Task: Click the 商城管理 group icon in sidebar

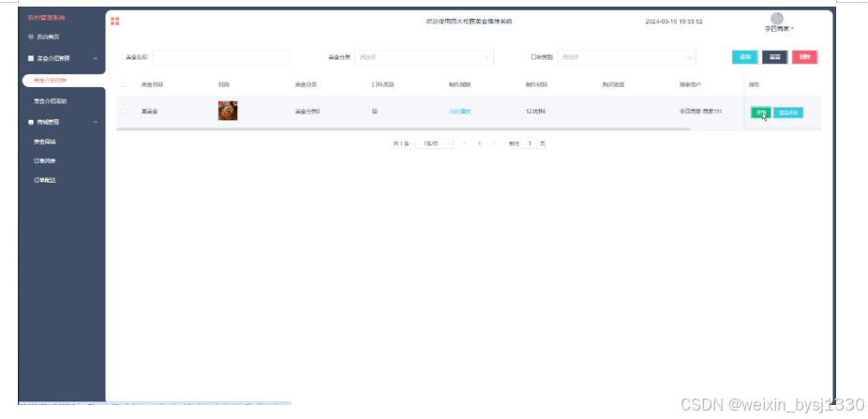Action: coord(31,122)
